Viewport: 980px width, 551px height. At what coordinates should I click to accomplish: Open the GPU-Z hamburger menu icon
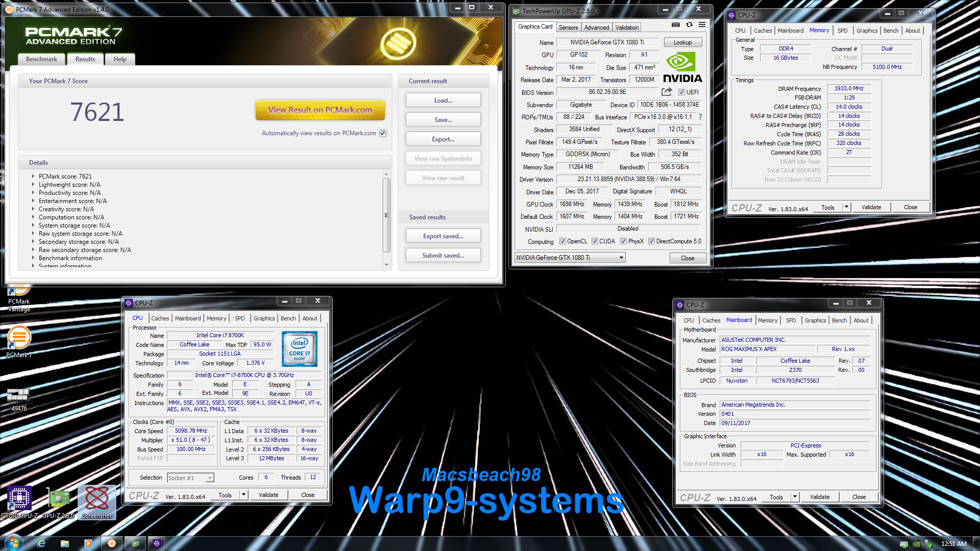702,24
